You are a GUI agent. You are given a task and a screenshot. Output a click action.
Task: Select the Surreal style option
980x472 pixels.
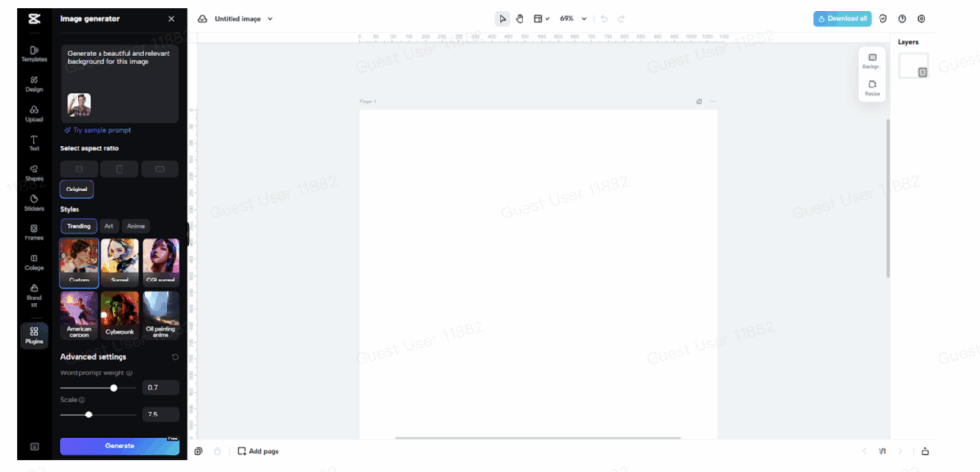[x=120, y=262]
